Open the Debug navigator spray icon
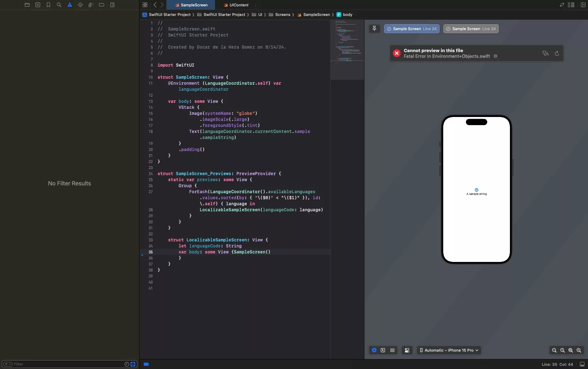The image size is (588, 369). 91,5
